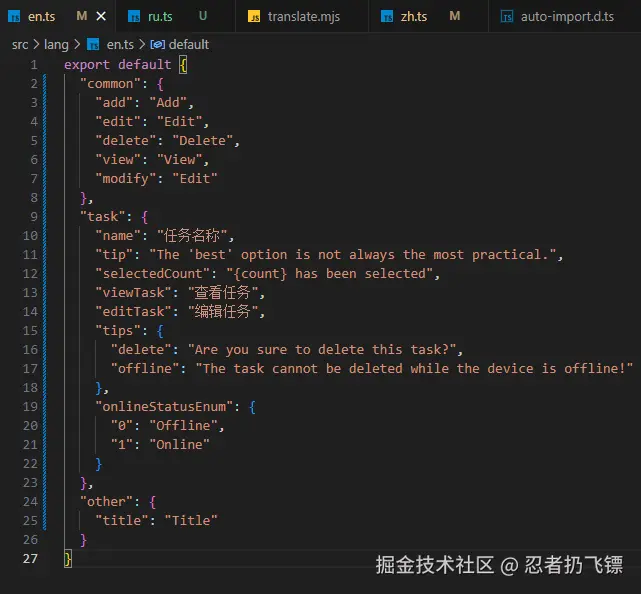The image size is (641, 594).
Task: Click the "tips" key on line 15
Action: pos(118,331)
